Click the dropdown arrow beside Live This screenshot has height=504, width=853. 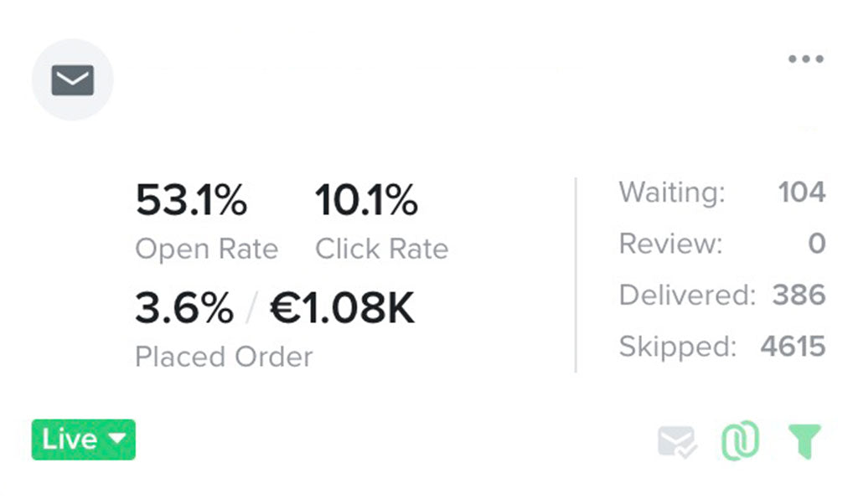click(x=117, y=440)
